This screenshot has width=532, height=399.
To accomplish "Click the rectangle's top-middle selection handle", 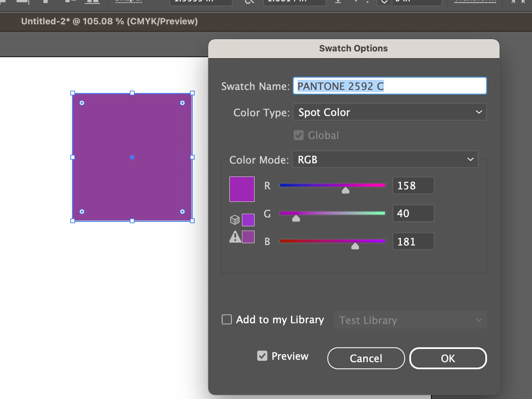I will pyautogui.click(x=132, y=93).
